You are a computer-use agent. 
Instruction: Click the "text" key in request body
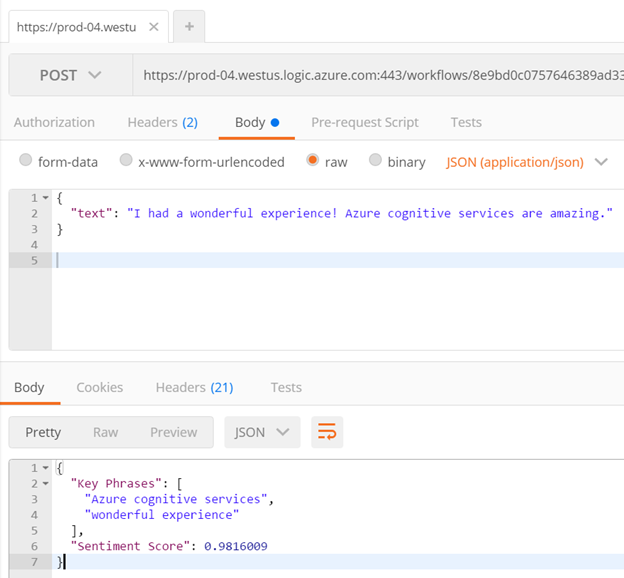(x=92, y=213)
